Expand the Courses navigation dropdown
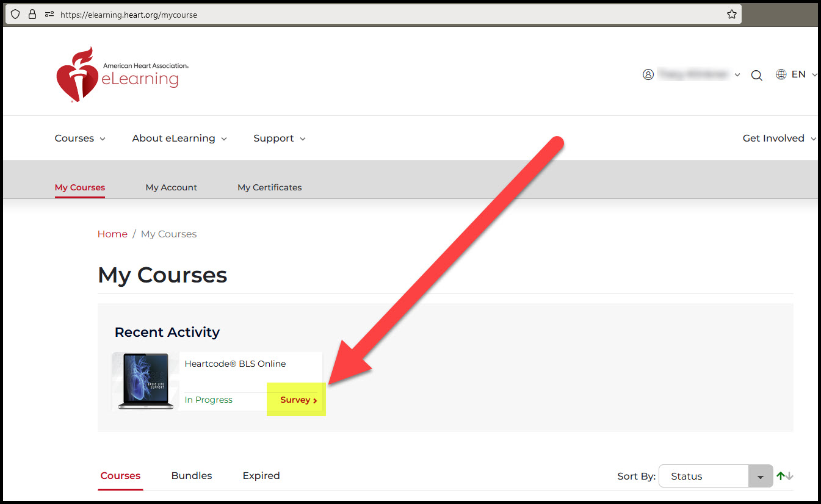Viewport: 821px width, 504px height. click(79, 138)
